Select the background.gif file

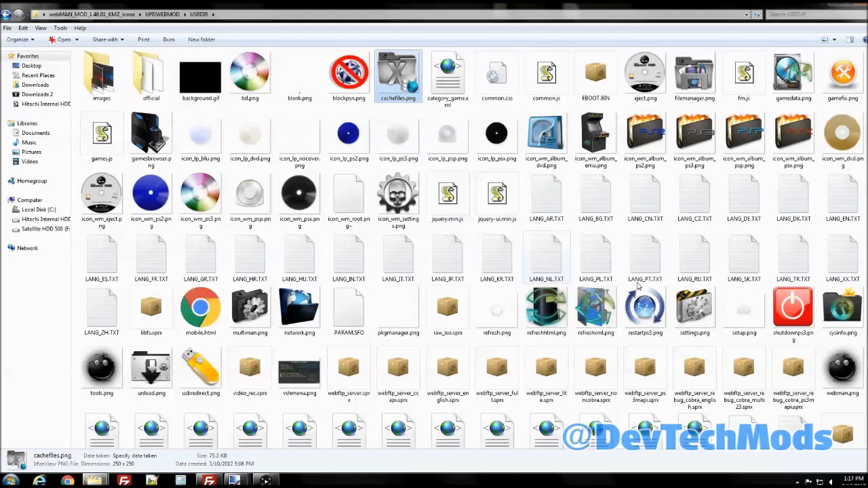pos(201,77)
